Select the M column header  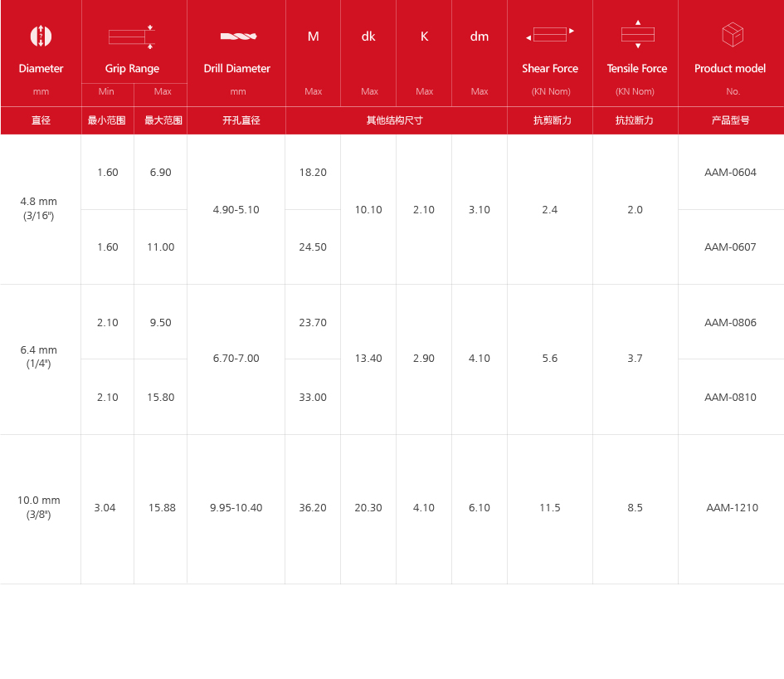[x=313, y=37]
